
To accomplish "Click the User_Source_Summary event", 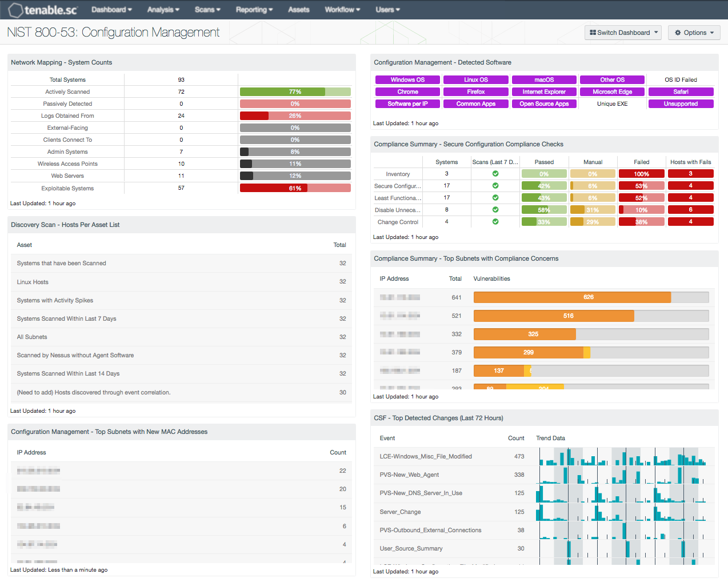I will pyautogui.click(x=411, y=548).
